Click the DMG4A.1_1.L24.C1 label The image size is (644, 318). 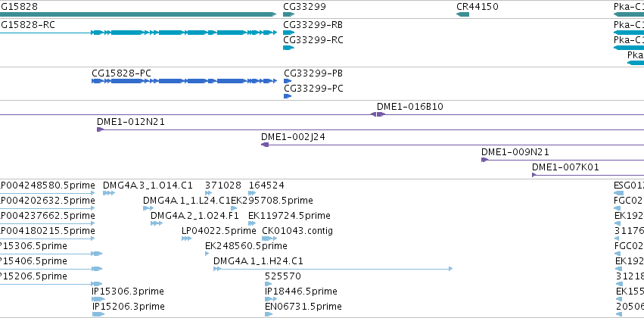[x=186, y=201]
